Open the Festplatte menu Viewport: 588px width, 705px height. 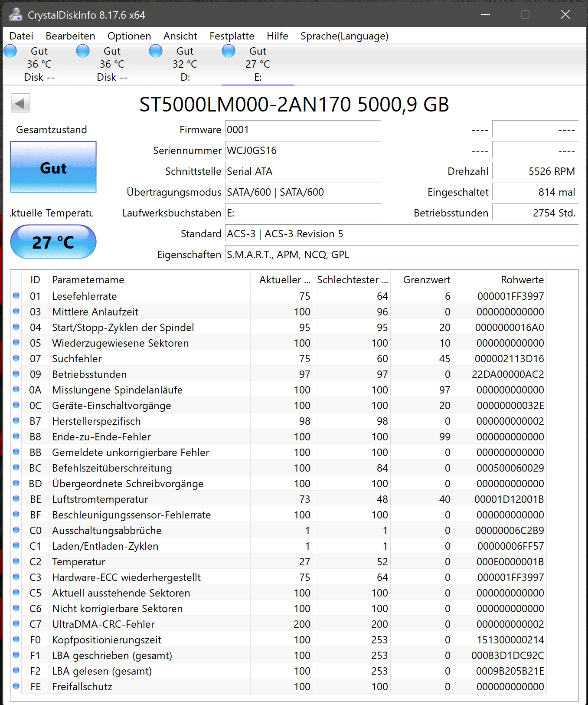point(232,36)
